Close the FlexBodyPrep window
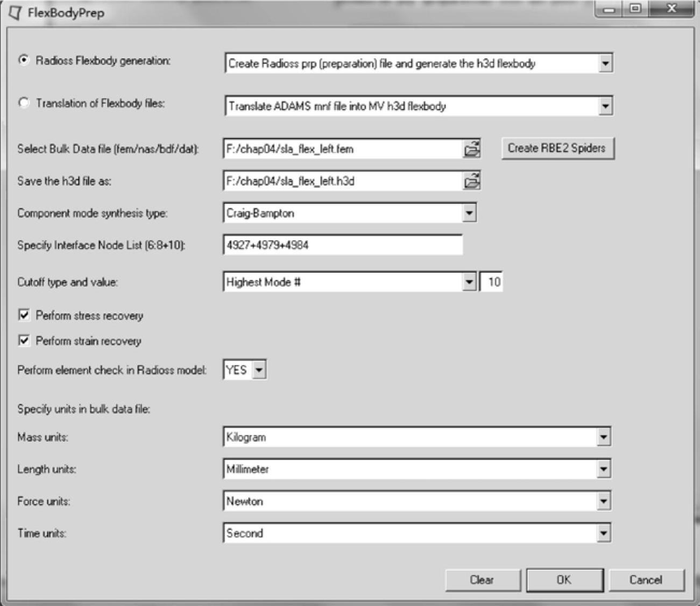This screenshot has width=700, height=606. tap(671, 9)
